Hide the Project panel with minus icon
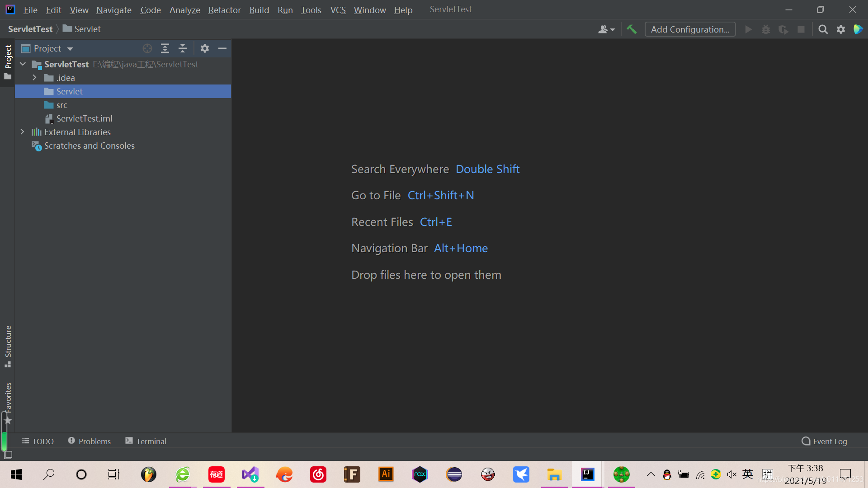This screenshot has height=488, width=868. click(x=222, y=48)
